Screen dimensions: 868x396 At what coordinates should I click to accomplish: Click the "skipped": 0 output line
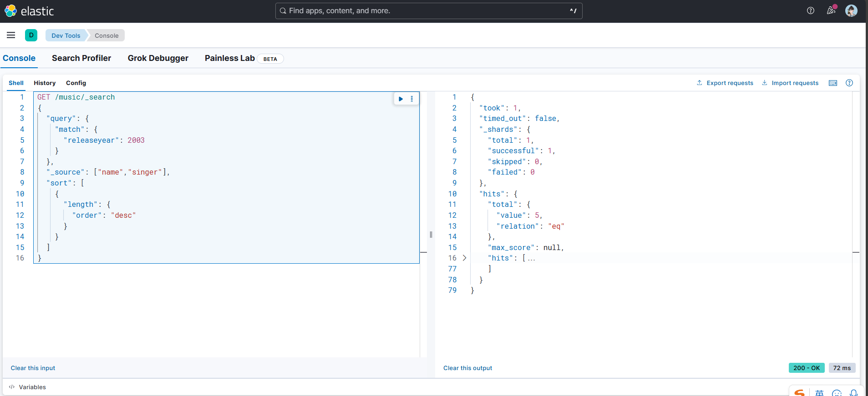pyautogui.click(x=515, y=162)
